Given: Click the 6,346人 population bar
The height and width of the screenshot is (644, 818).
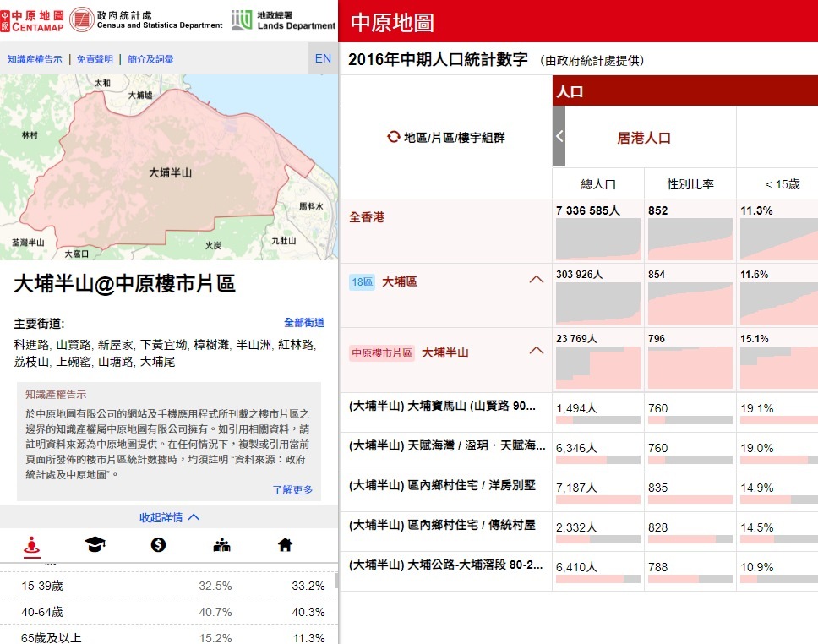Looking at the screenshot, I should coord(597,459).
